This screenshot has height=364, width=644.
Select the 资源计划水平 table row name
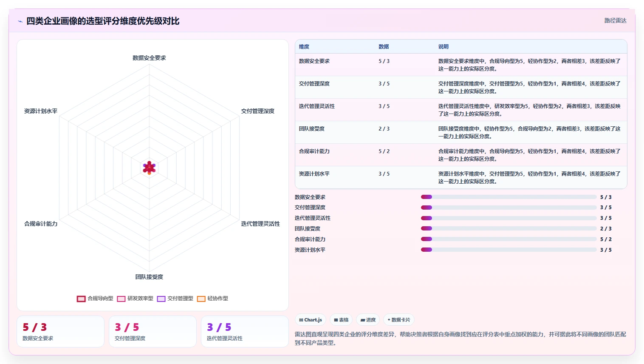pyautogui.click(x=314, y=174)
